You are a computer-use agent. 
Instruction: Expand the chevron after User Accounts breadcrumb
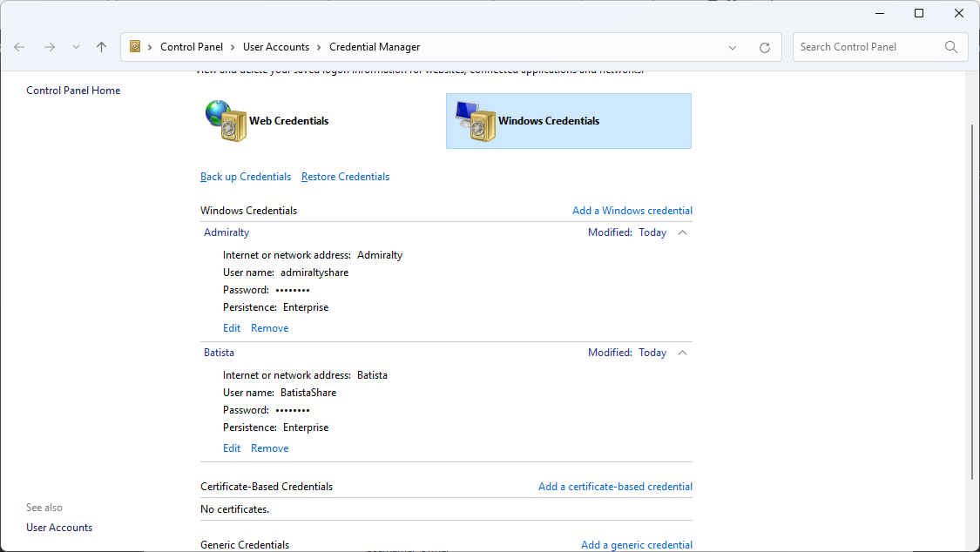pos(319,47)
